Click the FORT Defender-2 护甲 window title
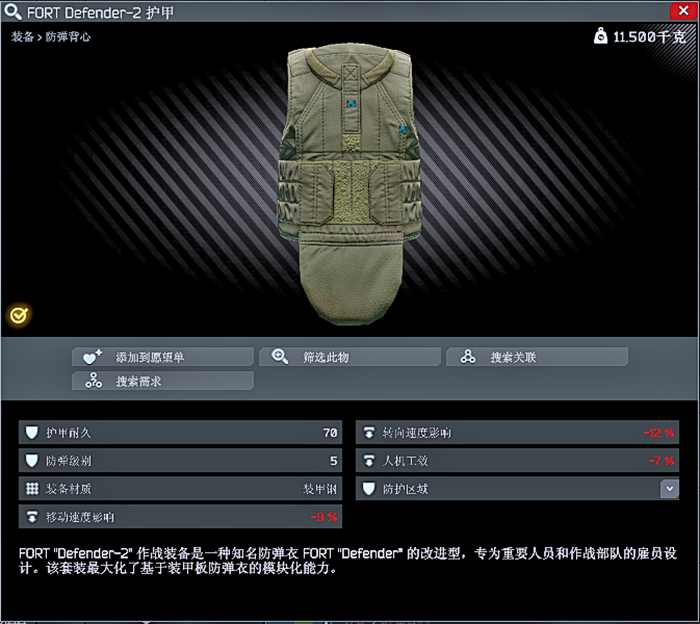 tap(100, 12)
